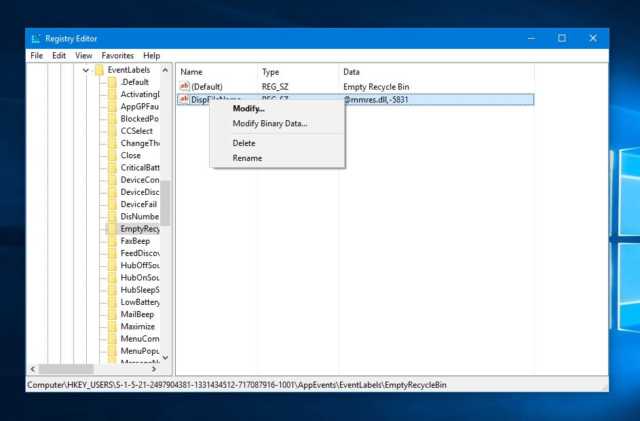Click the Maximize key folder icon
The width and height of the screenshot is (640, 421).
113,327
